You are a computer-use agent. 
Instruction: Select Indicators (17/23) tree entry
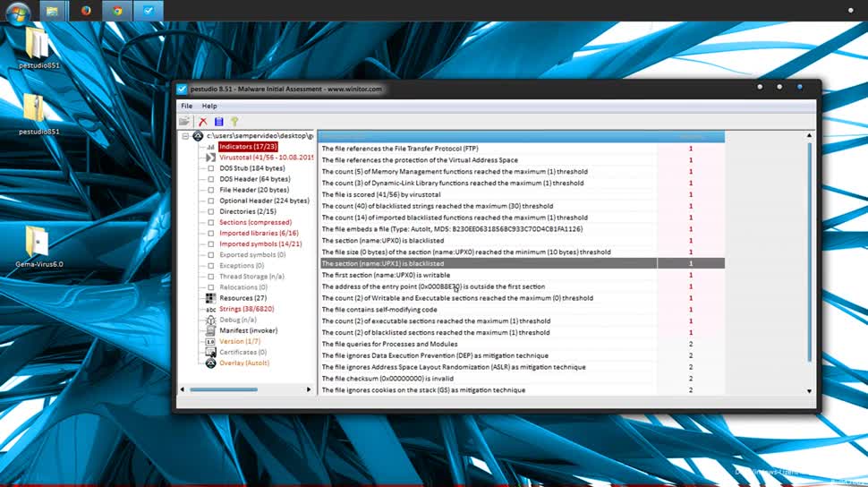[248, 147]
